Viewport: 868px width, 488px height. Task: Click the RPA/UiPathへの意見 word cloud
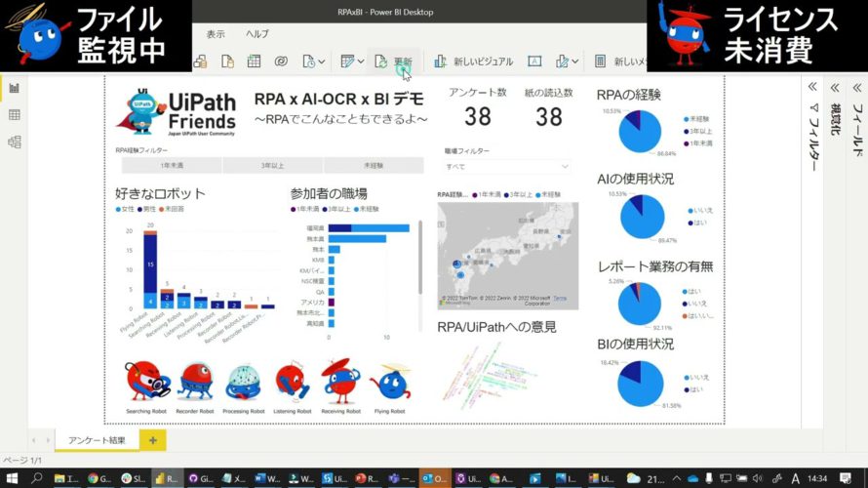tap(490, 374)
